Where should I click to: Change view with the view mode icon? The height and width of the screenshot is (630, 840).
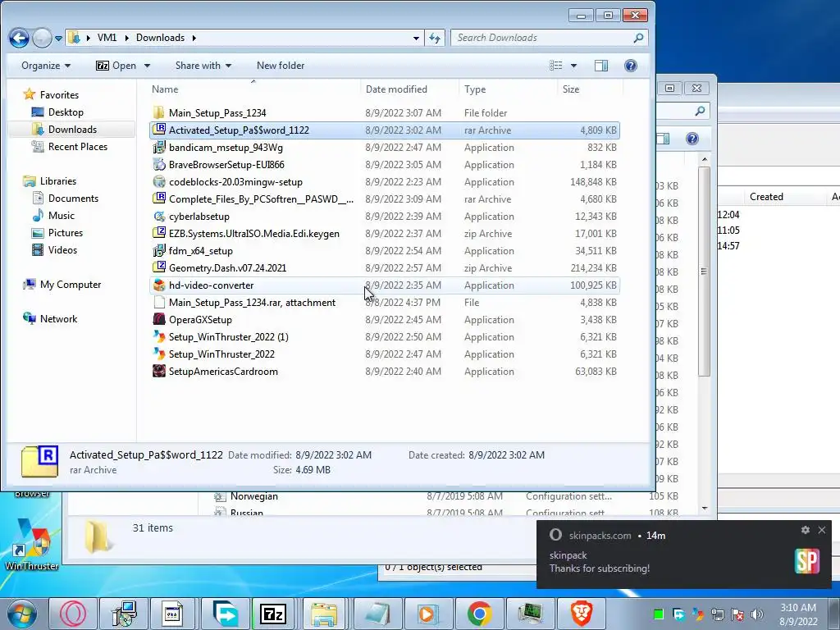[556, 66]
